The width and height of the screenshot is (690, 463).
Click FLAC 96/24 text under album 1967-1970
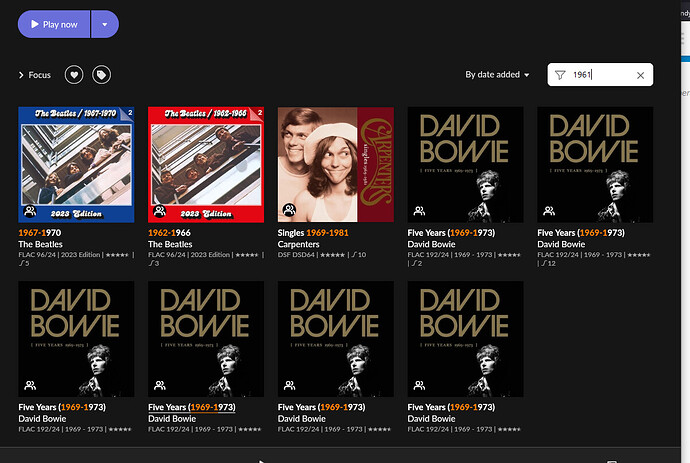(x=37, y=255)
